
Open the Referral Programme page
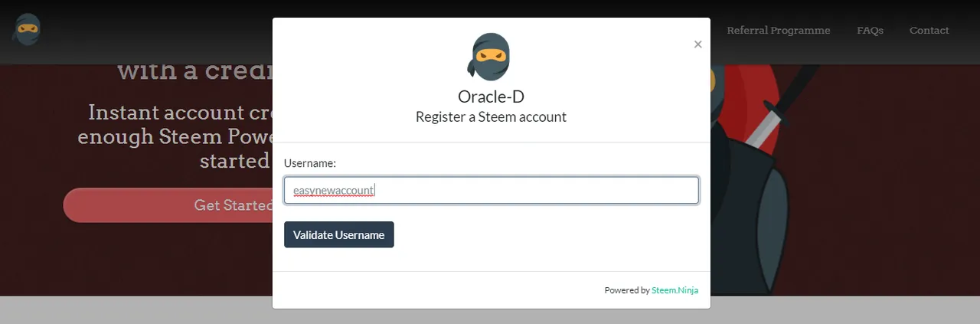click(778, 31)
